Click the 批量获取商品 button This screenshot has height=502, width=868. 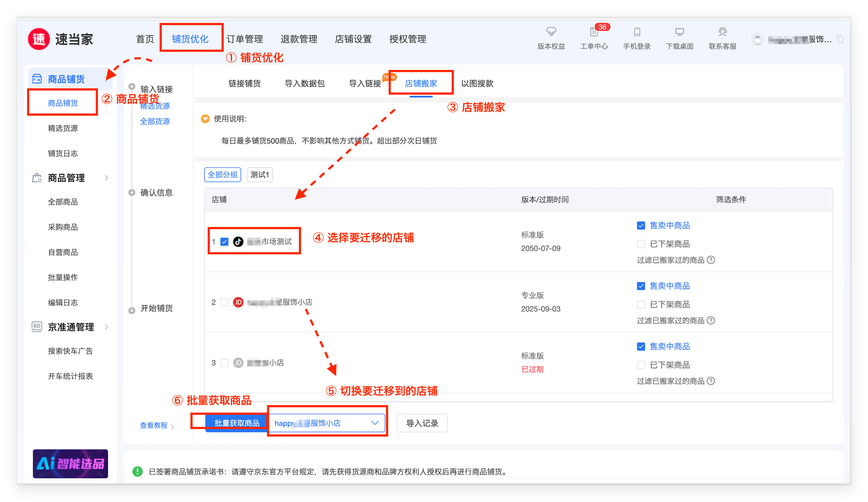(x=237, y=423)
